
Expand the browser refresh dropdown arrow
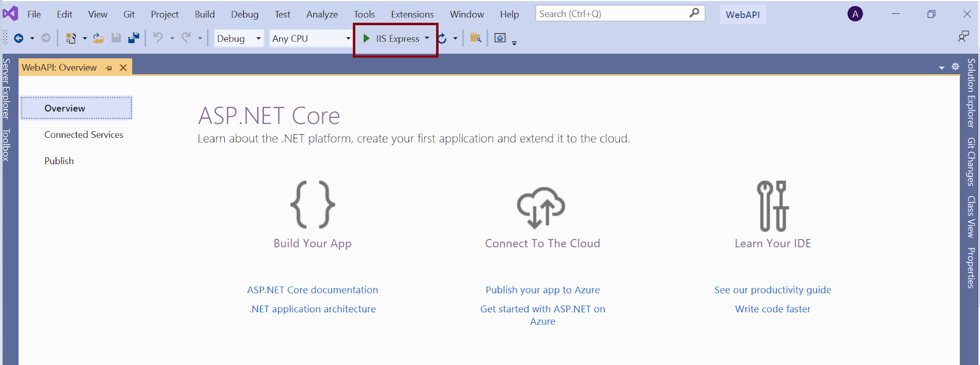point(455,39)
